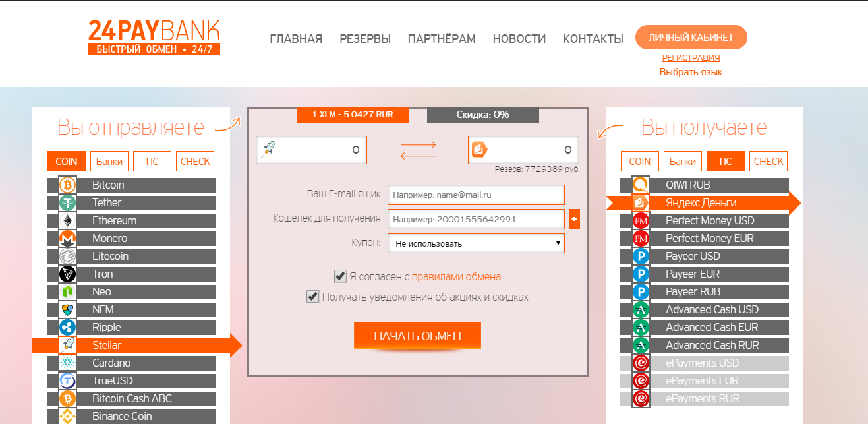Click the Ripple blue icon
This screenshot has height=424, width=868.
67,328
